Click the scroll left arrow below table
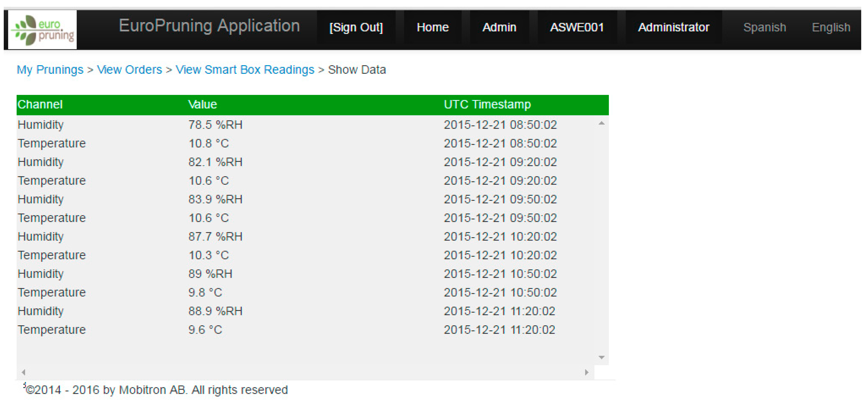The width and height of the screenshot is (868, 405). tap(23, 372)
